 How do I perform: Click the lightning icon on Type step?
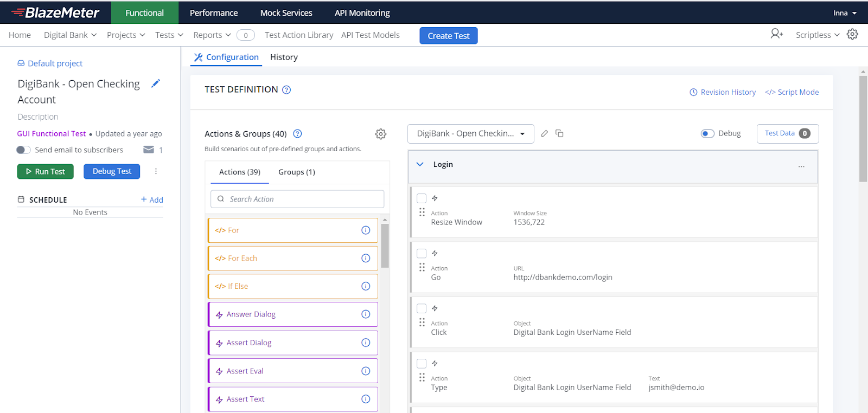435,364
